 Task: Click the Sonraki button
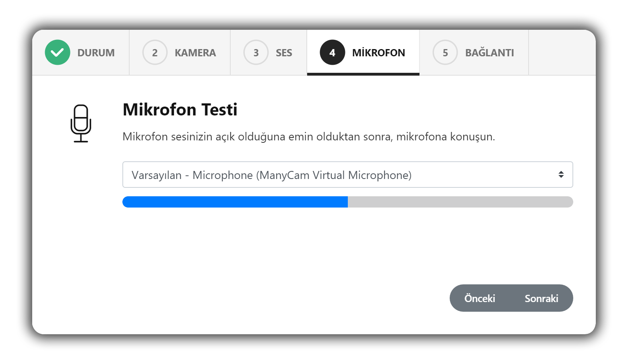[x=541, y=298]
